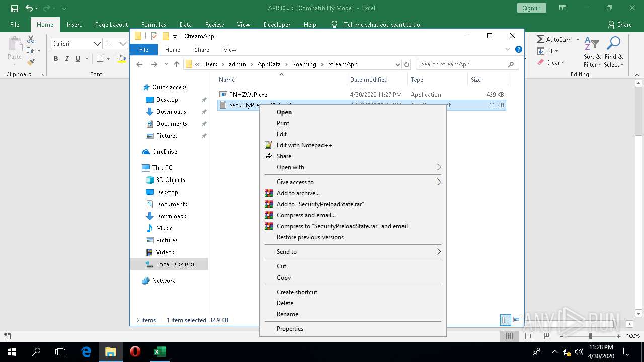This screenshot has width=644, height=362.
Task: Select Copy from context menu
Action: [284, 278]
